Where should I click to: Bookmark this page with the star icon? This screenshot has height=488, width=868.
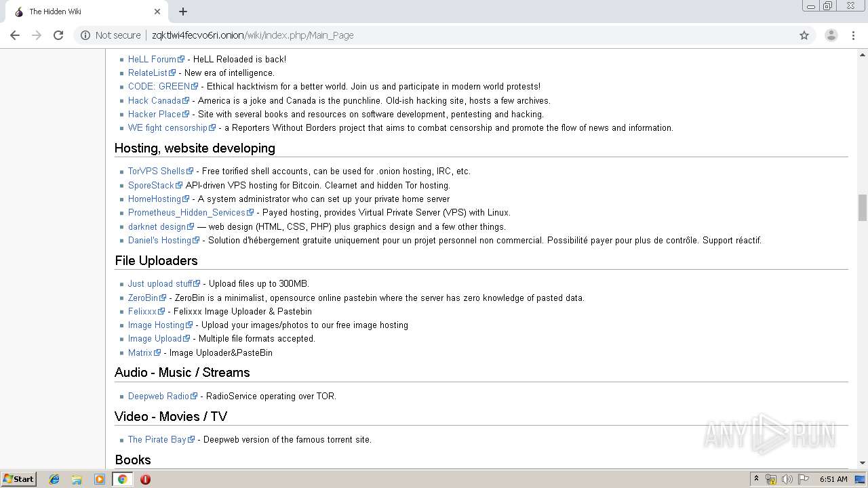click(x=804, y=35)
